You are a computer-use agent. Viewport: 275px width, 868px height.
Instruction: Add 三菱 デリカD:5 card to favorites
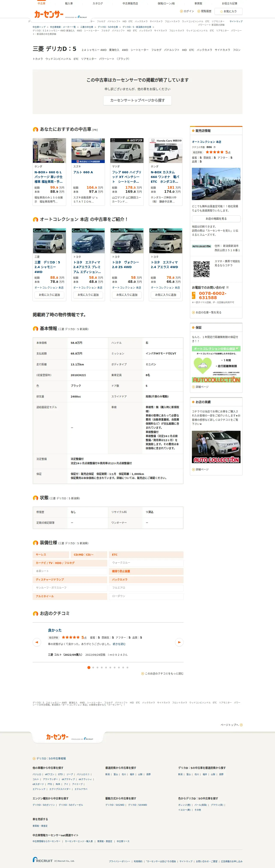[x=49, y=295]
